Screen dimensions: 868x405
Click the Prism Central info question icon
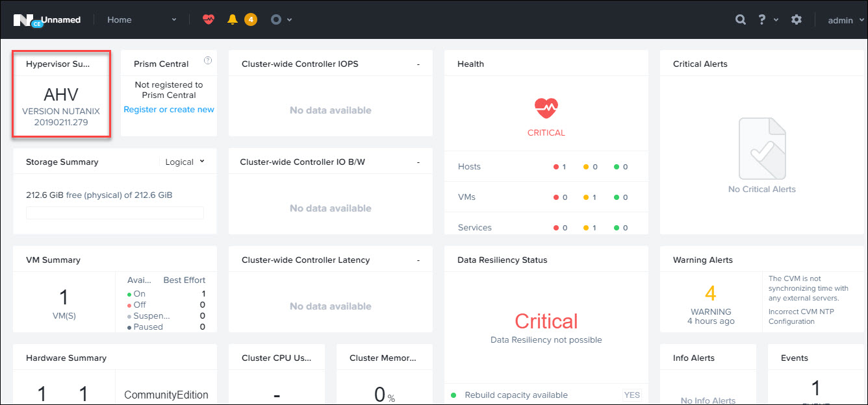tap(208, 60)
